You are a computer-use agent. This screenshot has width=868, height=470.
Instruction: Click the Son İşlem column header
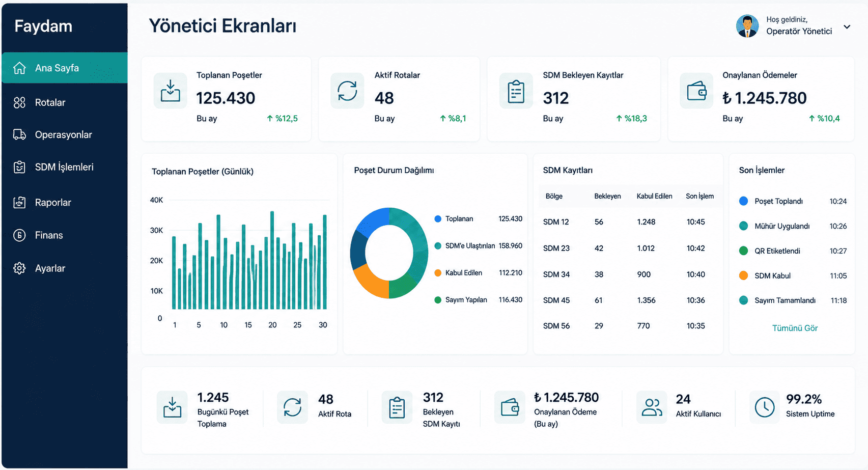[699, 196]
